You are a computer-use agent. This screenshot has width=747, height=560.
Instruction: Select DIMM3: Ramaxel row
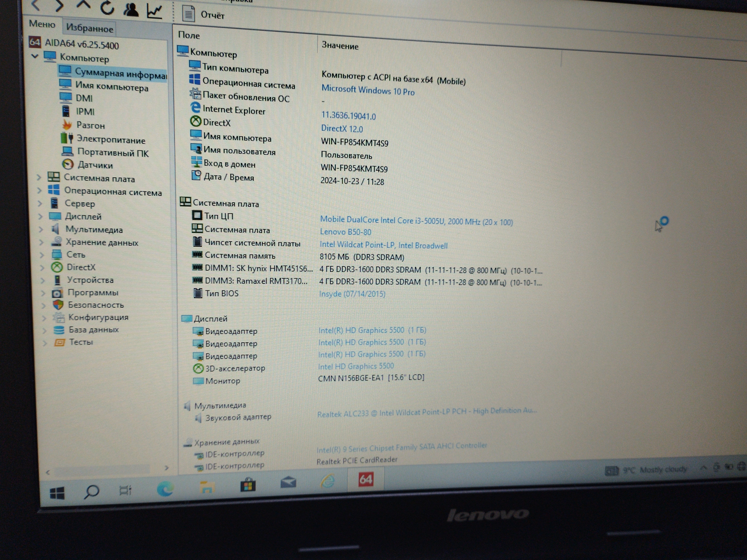coord(367,281)
